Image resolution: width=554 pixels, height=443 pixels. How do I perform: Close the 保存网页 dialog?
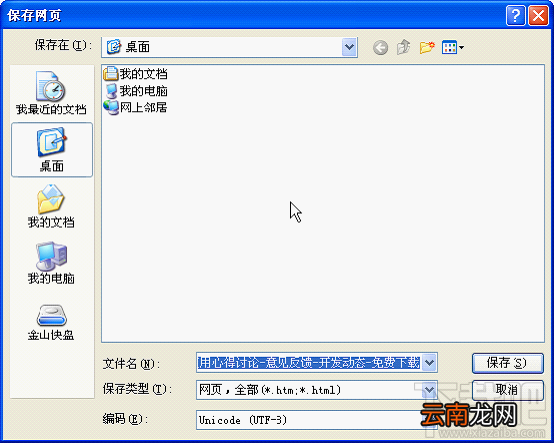[538, 16]
